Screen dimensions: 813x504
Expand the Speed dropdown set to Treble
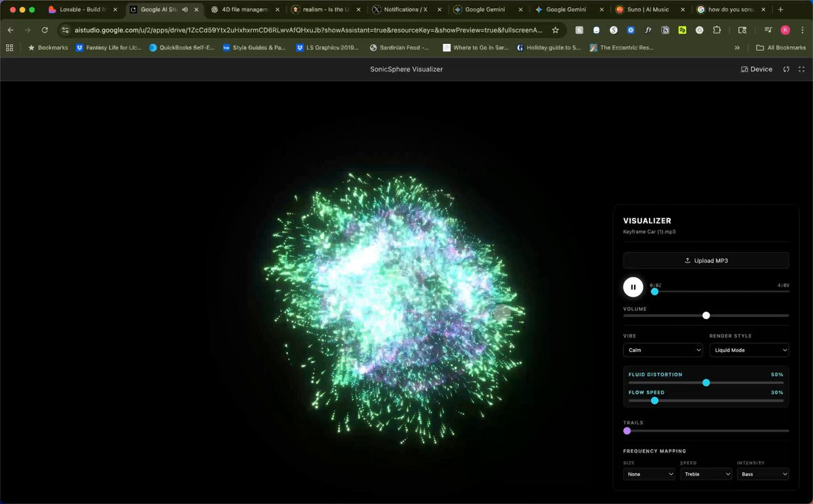706,474
